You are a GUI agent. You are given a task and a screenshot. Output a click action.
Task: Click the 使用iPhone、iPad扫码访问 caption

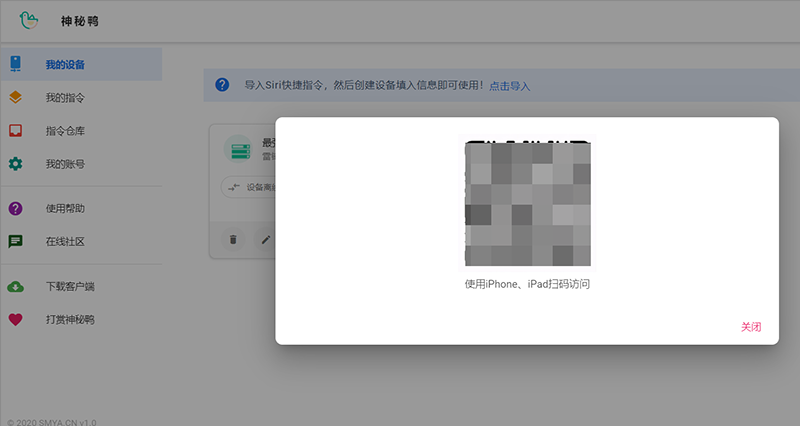[x=527, y=284]
